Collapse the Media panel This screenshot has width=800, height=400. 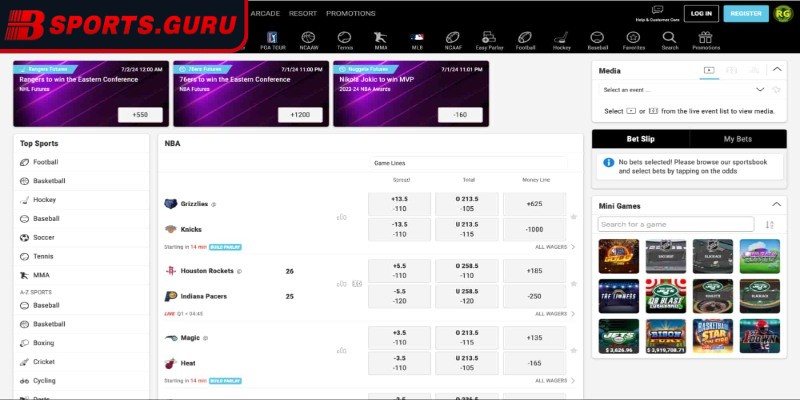(x=777, y=69)
